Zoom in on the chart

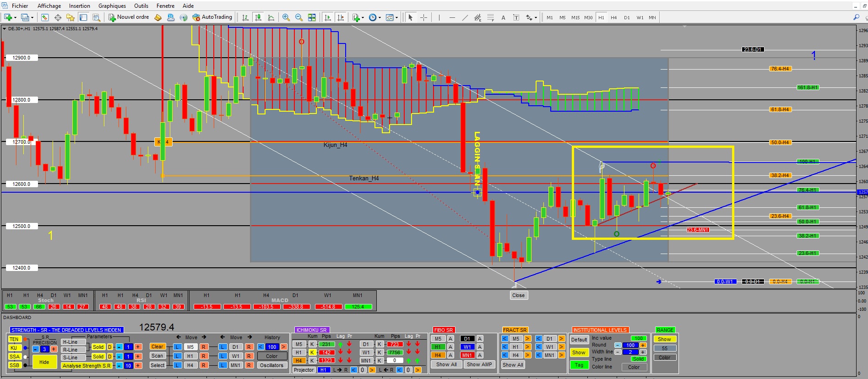click(x=286, y=17)
